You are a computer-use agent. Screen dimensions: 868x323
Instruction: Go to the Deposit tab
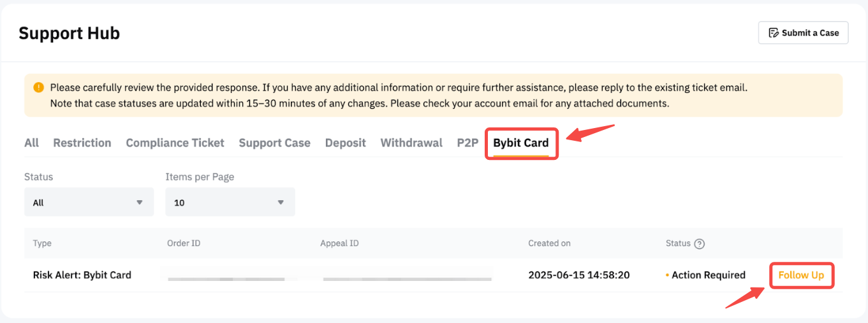click(x=345, y=143)
